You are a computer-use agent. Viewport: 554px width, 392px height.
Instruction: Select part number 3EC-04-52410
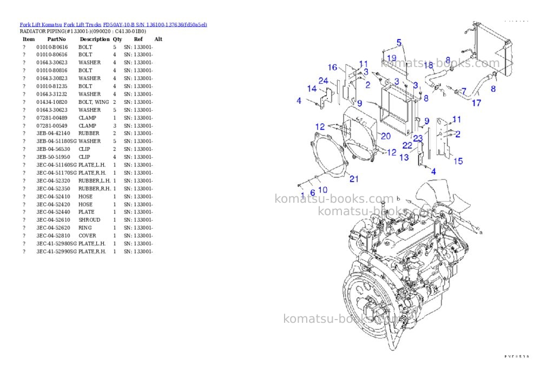point(54,197)
